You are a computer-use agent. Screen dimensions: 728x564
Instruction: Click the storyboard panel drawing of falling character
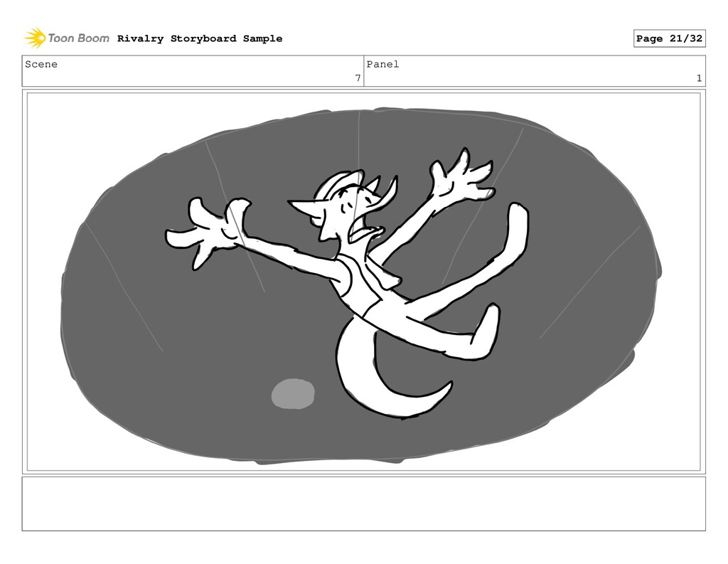(363, 282)
